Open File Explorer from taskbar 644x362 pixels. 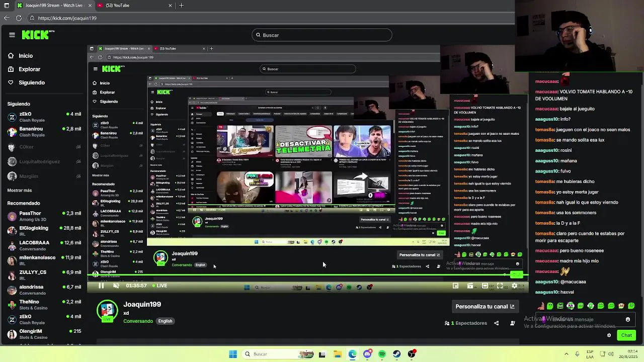(x=338, y=354)
